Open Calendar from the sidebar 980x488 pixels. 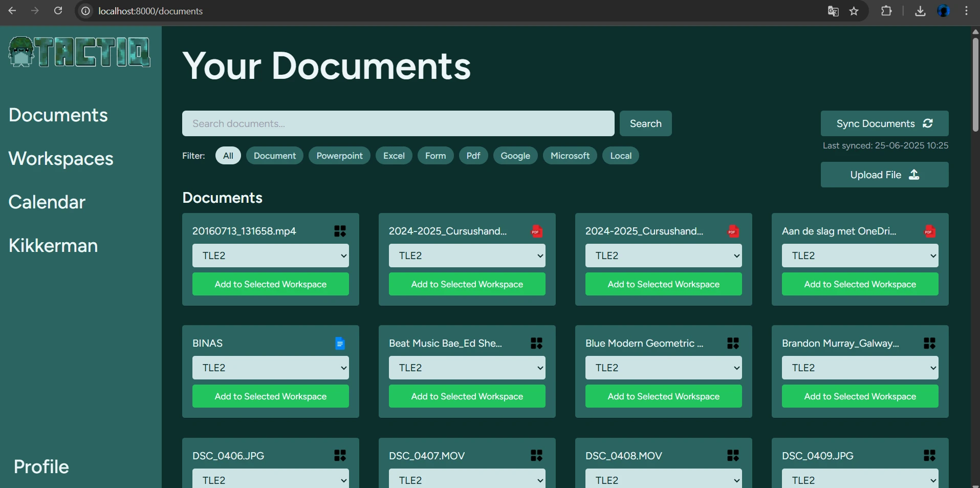point(47,202)
